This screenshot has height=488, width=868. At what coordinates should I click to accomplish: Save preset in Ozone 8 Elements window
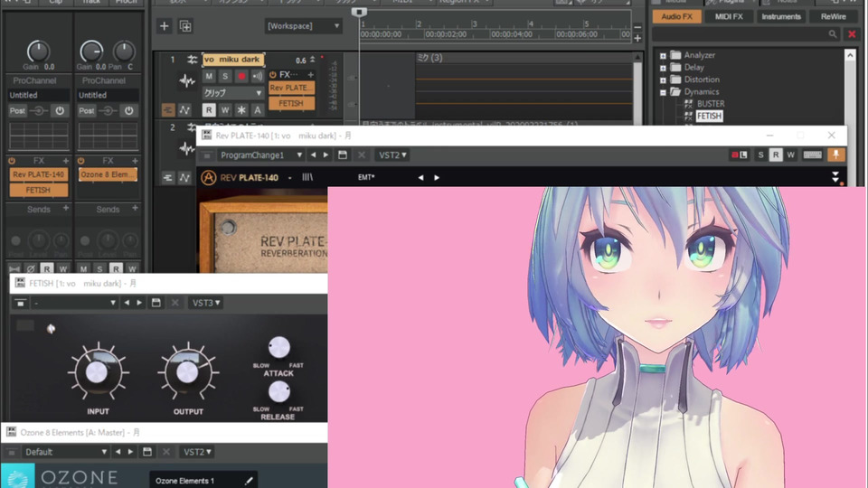point(147,452)
